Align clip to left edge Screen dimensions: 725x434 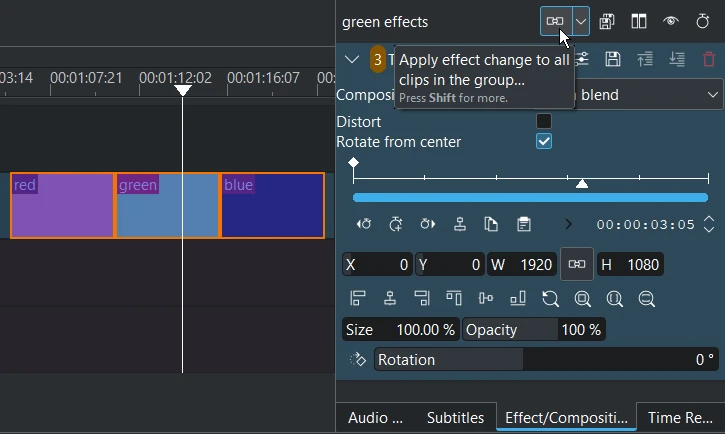(358, 299)
